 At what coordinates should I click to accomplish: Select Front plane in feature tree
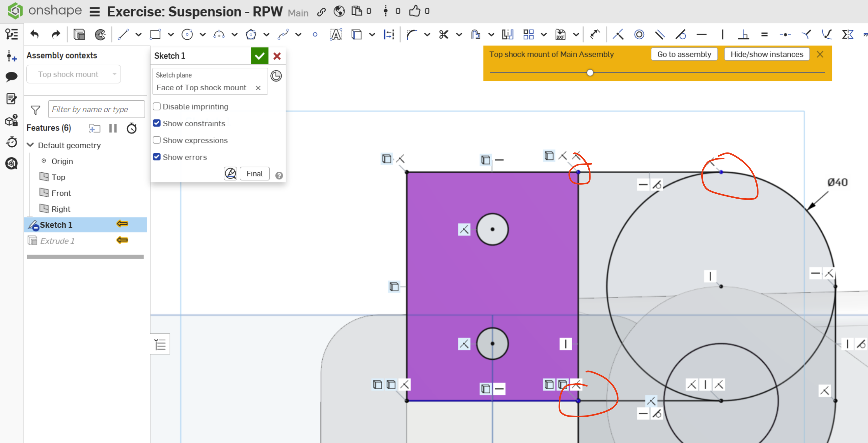[61, 193]
